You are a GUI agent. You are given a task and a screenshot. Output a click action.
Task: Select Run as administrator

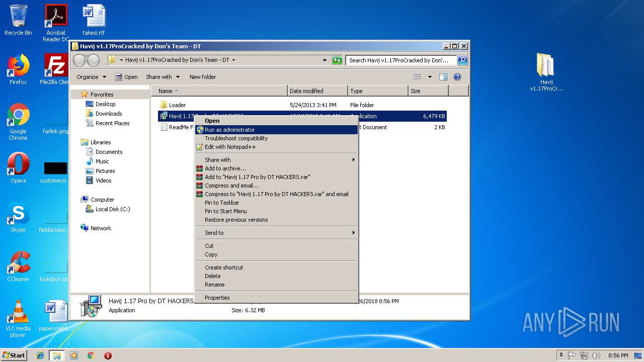(276, 130)
